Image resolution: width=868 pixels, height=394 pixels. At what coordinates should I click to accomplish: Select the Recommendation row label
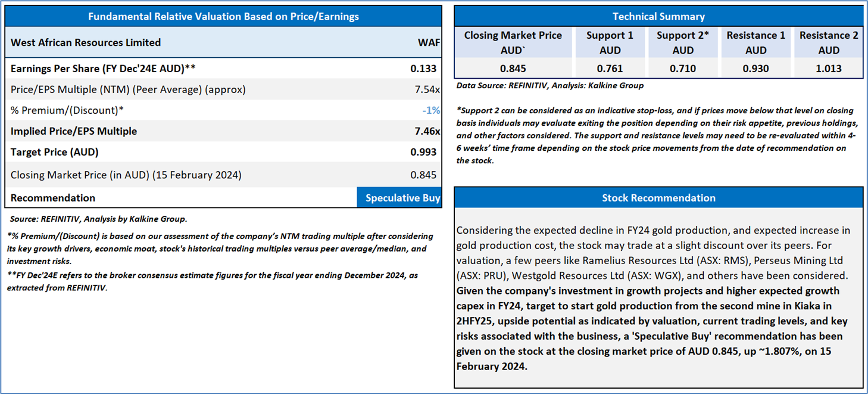(x=53, y=198)
